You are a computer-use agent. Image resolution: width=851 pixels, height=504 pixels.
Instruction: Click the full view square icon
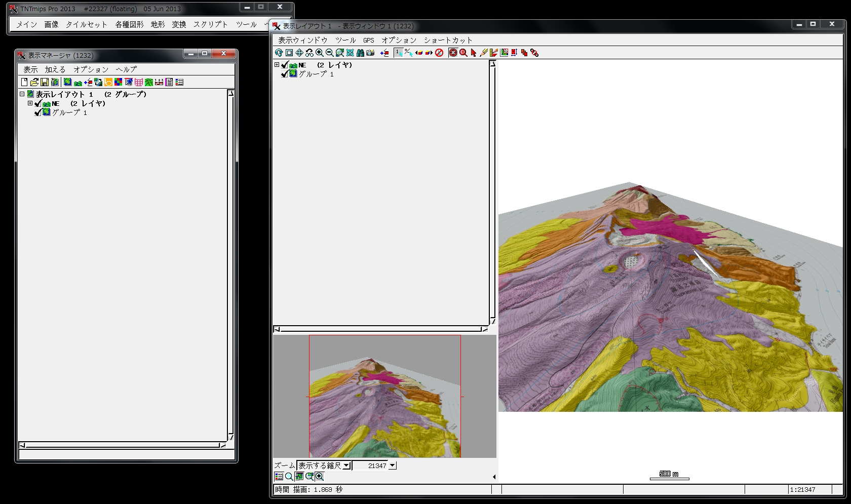[289, 53]
